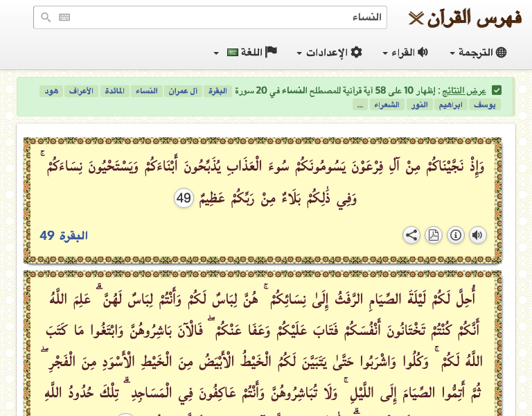Image resolution: width=532 pixels, height=416 pixels.
Task: Click the فهرس القرآن site title
Action: pyautogui.click(x=475, y=17)
